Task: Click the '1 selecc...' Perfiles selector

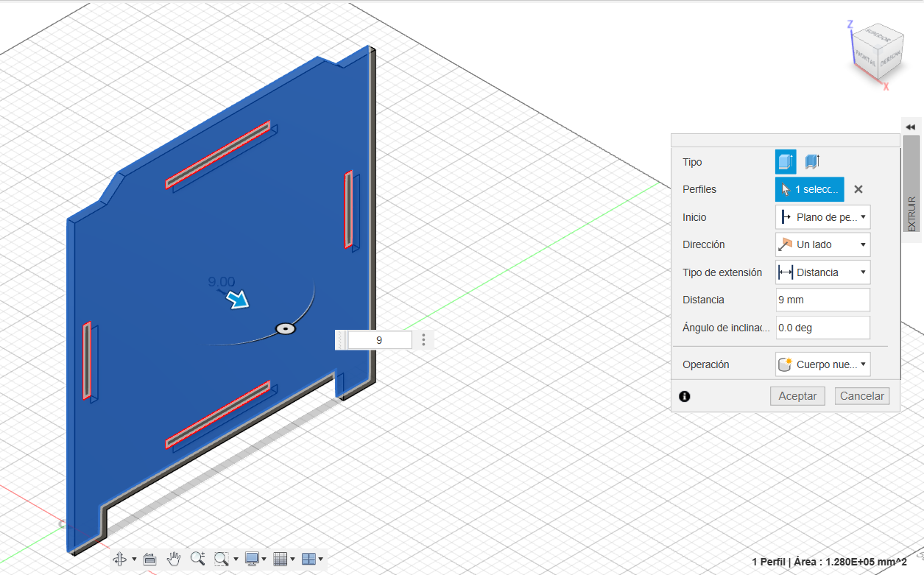Action: pos(810,189)
